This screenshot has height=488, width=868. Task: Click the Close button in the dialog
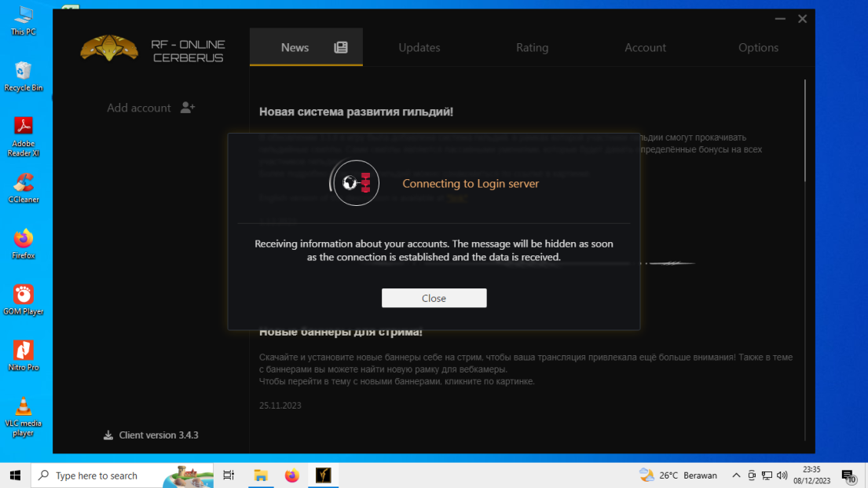pyautogui.click(x=434, y=298)
